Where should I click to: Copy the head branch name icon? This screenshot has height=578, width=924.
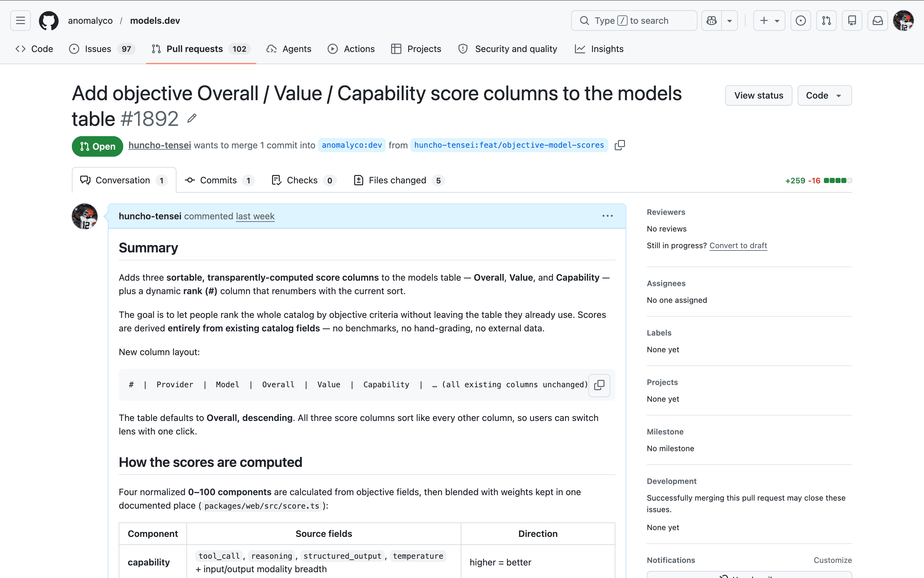coord(620,145)
